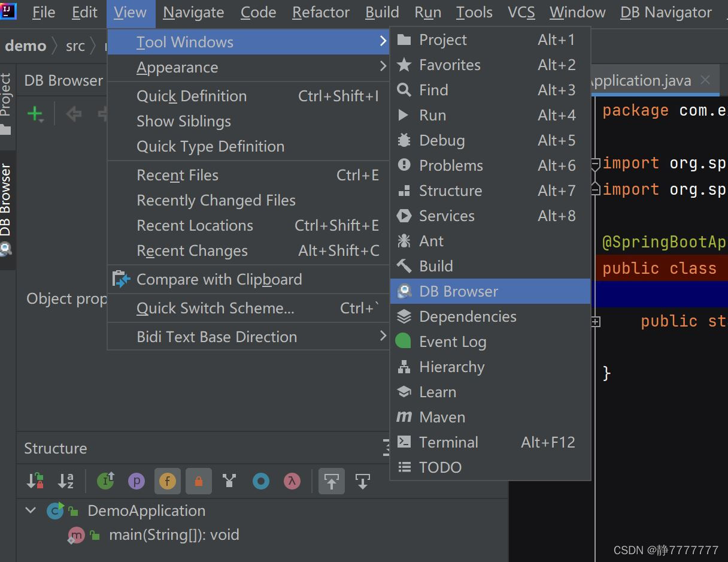Viewport: 728px width, 562px height.
Task: Open the Debug tool window
Action: click(490, 140)
